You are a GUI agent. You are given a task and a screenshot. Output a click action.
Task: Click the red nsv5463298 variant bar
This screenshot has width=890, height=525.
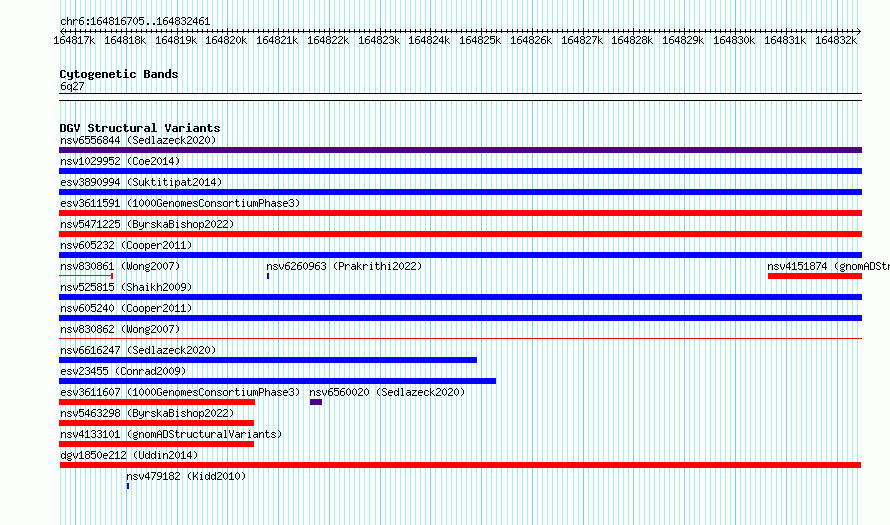tap(157, 423)
